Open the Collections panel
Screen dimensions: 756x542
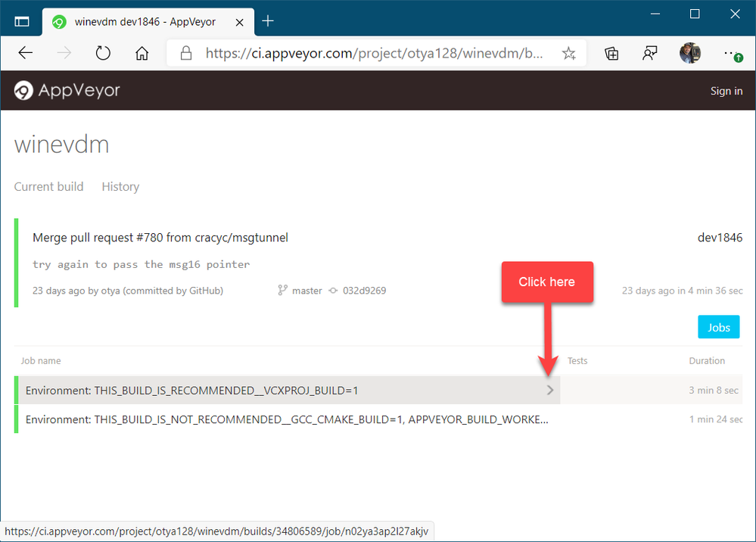(x=611, y=53)
